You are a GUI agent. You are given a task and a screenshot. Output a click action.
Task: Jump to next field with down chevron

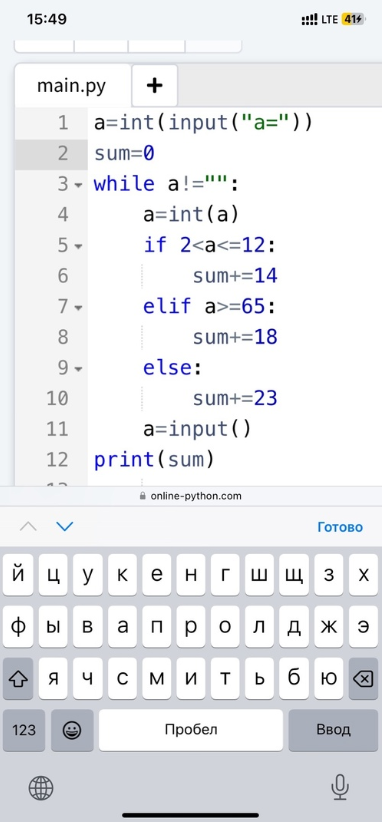tap(65, 526)
